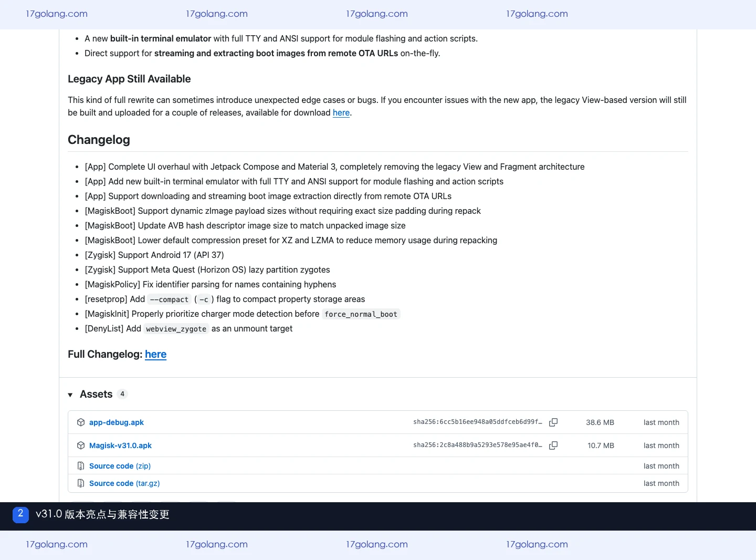The width and height of the screenshot is (756, 560).
Task: Click 'last month' in the app-debug.apk row
Action: pyautogui.click(x=661, y=422)
